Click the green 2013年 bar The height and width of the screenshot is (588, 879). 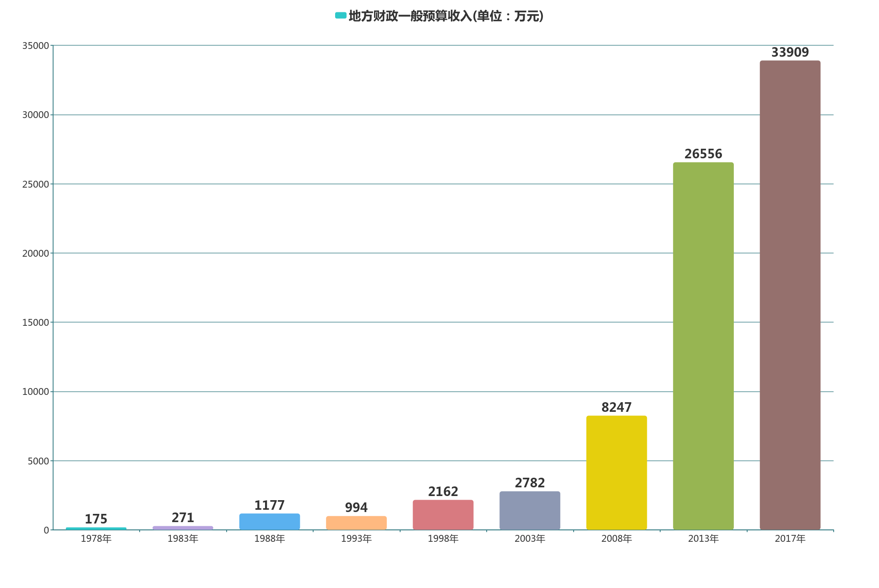coord(703,346)
